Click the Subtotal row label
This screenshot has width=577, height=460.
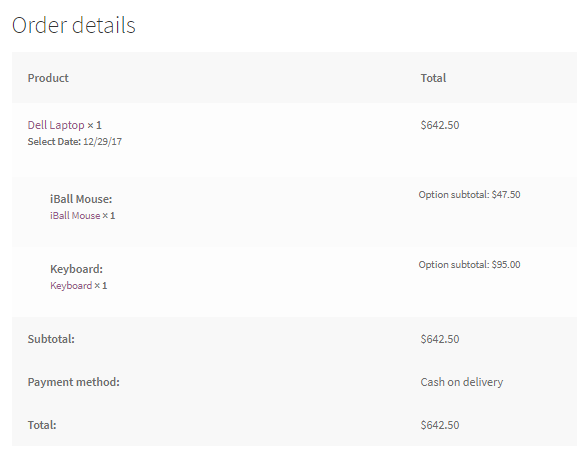[51, 339]
